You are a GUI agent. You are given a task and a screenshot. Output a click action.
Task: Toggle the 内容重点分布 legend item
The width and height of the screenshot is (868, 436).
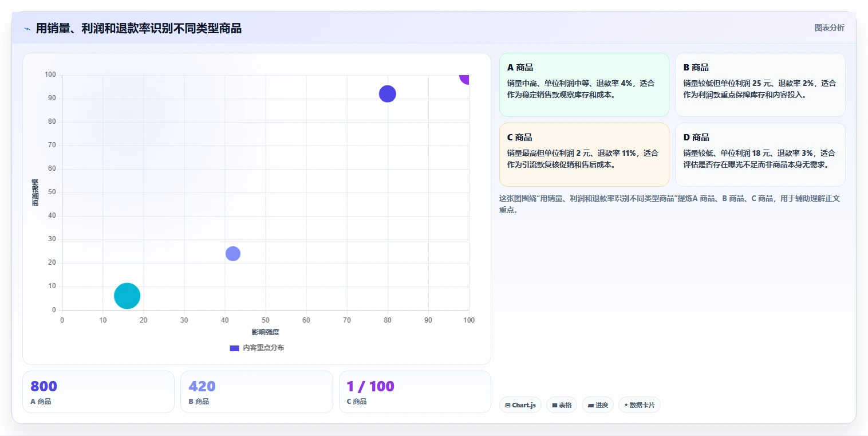click(257, 348)
